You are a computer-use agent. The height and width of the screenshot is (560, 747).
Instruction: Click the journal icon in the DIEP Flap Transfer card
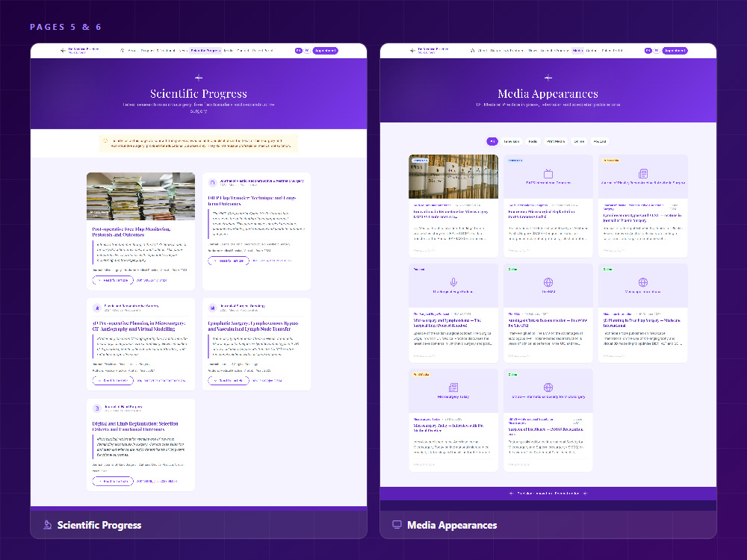(212, 182)
